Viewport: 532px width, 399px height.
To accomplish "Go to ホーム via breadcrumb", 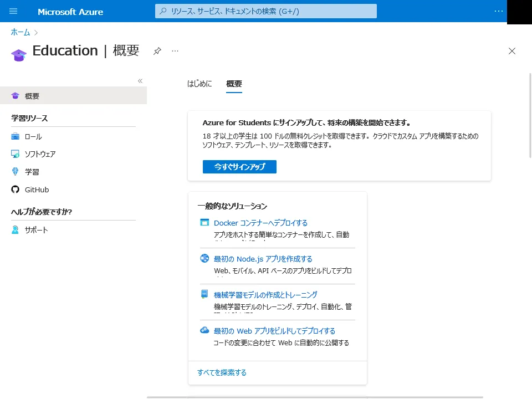I will coord(21,32).
